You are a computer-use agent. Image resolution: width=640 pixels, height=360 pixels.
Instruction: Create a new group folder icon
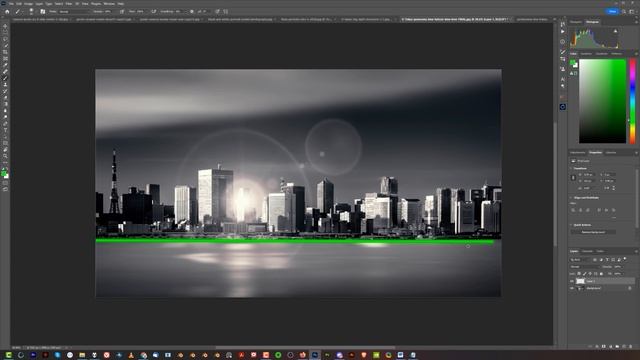617,346
